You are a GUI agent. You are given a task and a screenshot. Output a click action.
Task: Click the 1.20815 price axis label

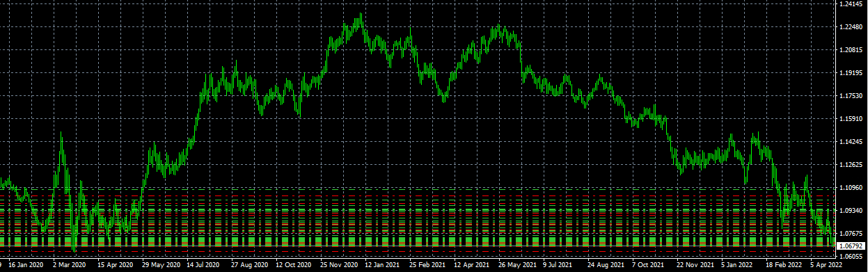[x=851, y=50]
